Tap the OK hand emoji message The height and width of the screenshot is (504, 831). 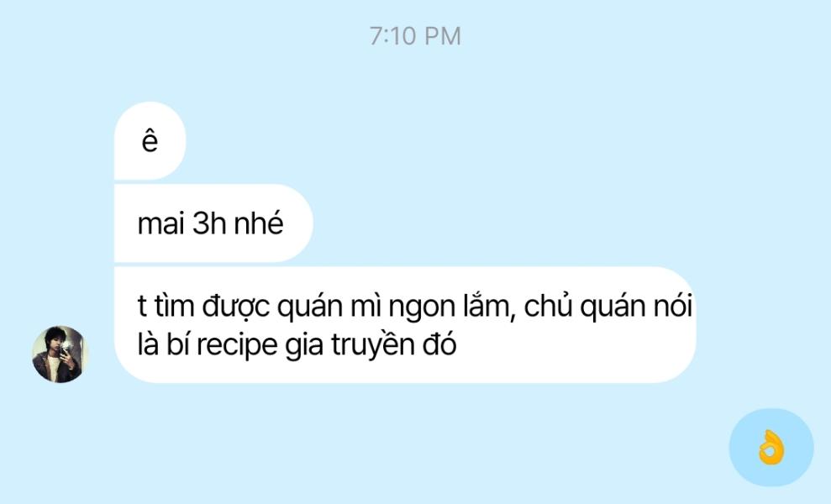pos(771,448)
